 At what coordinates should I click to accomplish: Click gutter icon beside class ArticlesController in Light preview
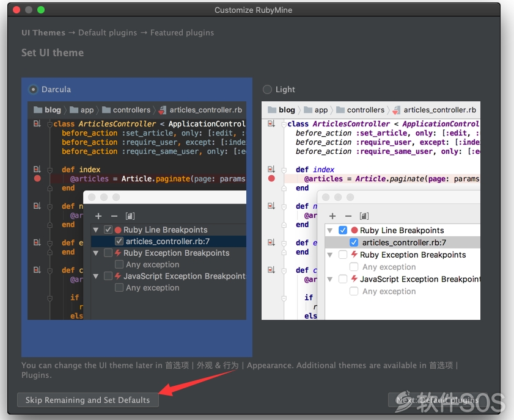(x=271, y=124)
